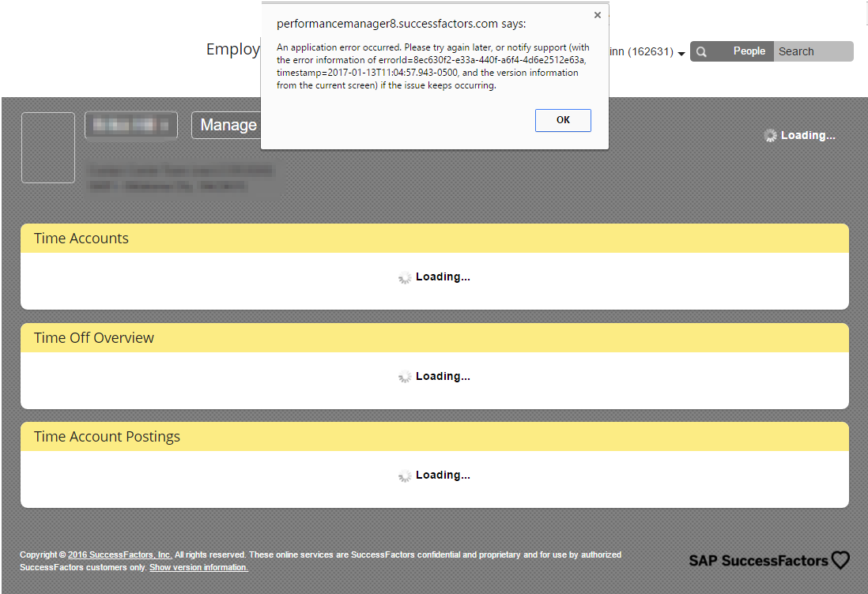This screenshot has width=868, height=594.
Task: Click the error message text with errorId
Action: pyautogui.click(x=433, y=66)
